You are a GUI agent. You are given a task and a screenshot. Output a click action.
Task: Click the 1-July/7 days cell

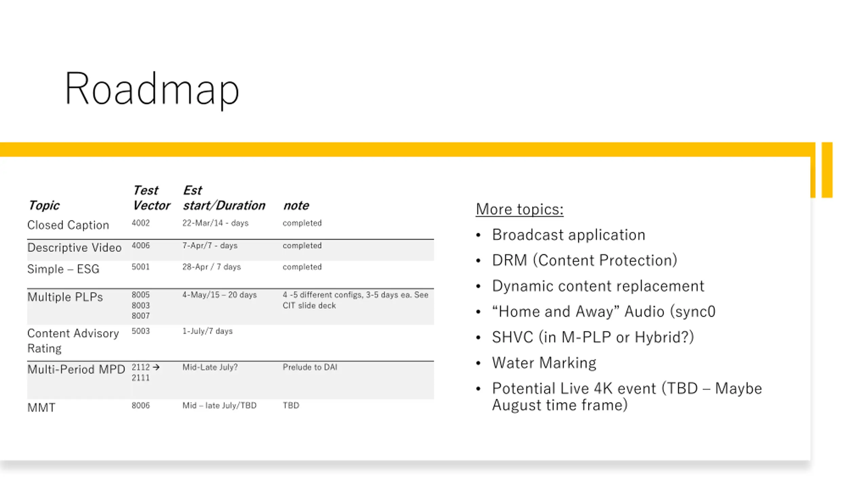[208, 331]
